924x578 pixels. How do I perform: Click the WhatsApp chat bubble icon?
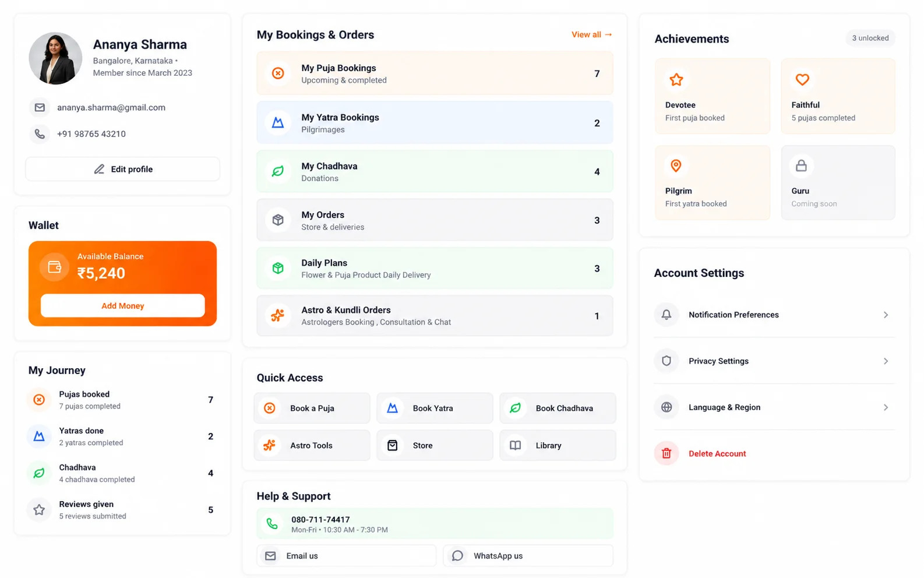coord(457,556)
